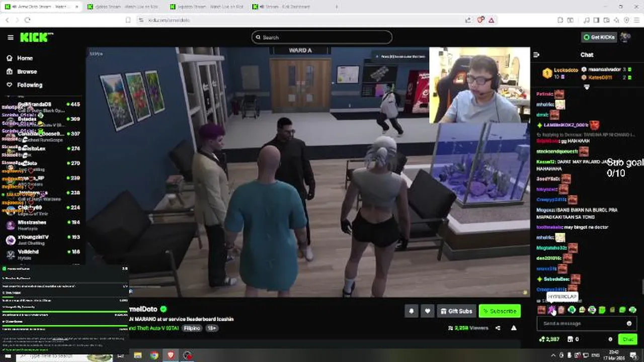Follow the channel with heart button
Viewport: 644px width, 362px height.
[x=427, y=311]
